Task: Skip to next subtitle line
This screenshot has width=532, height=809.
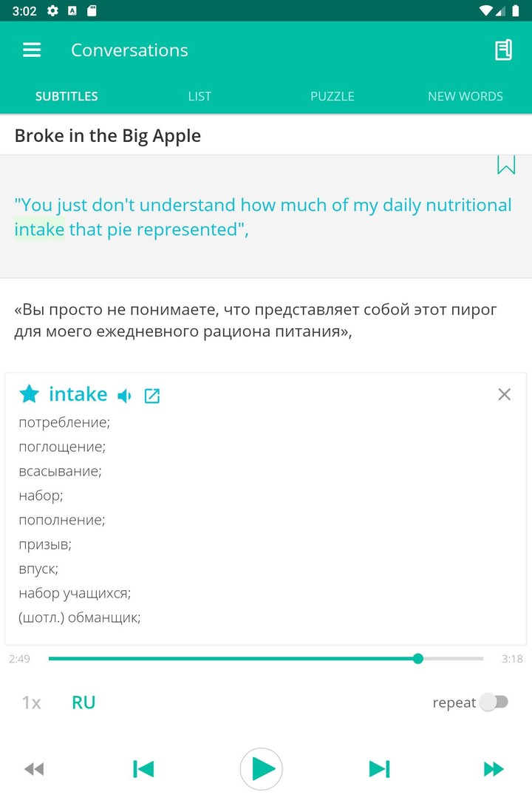Action: tap(379, 769)
